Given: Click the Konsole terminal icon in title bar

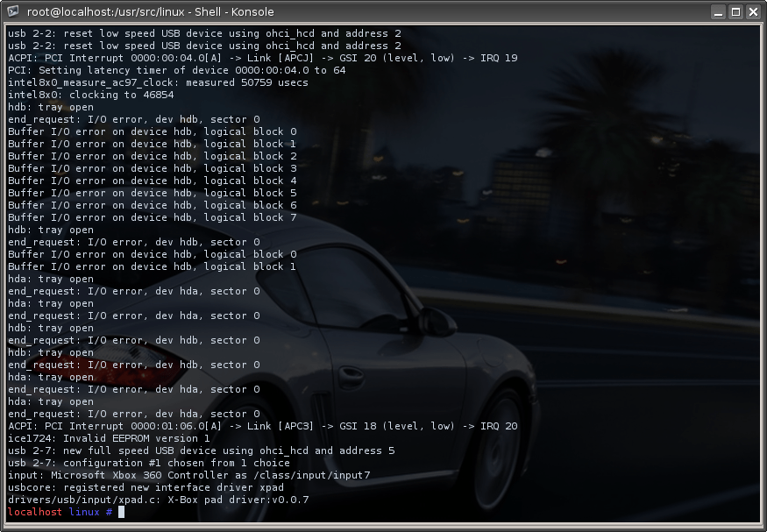Looking at the screenshot, I should [x=13, y=11].
